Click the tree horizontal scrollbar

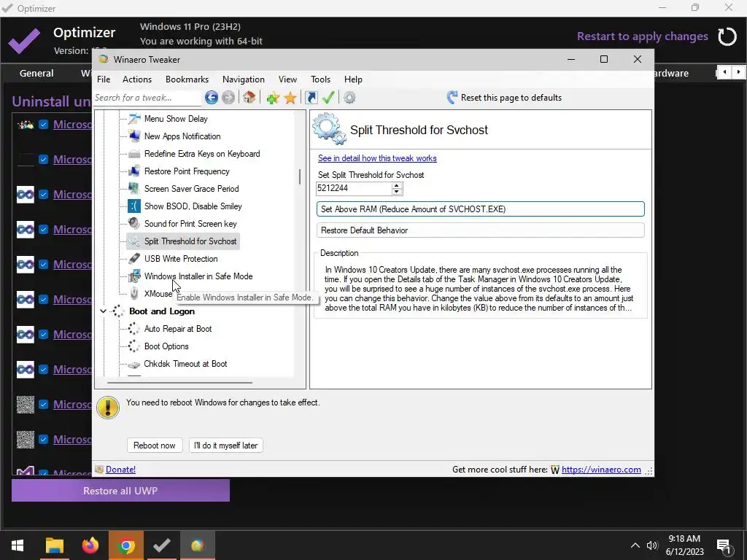point(179,382)
